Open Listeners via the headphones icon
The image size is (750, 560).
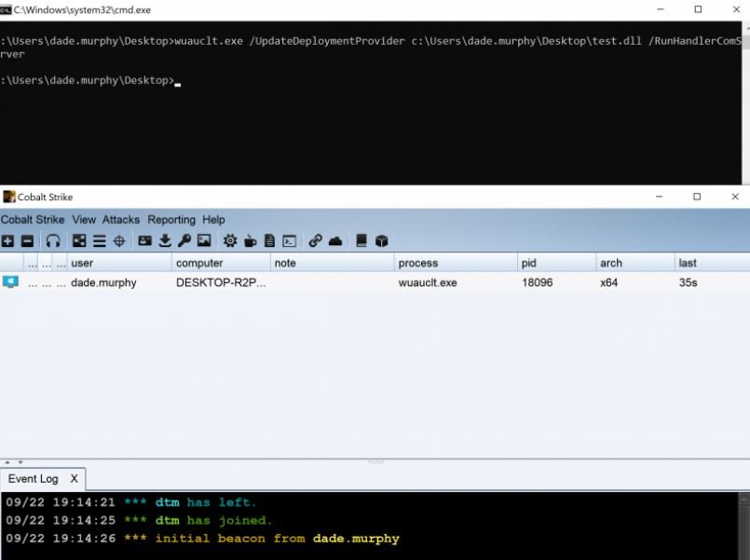tap(53, 240)
